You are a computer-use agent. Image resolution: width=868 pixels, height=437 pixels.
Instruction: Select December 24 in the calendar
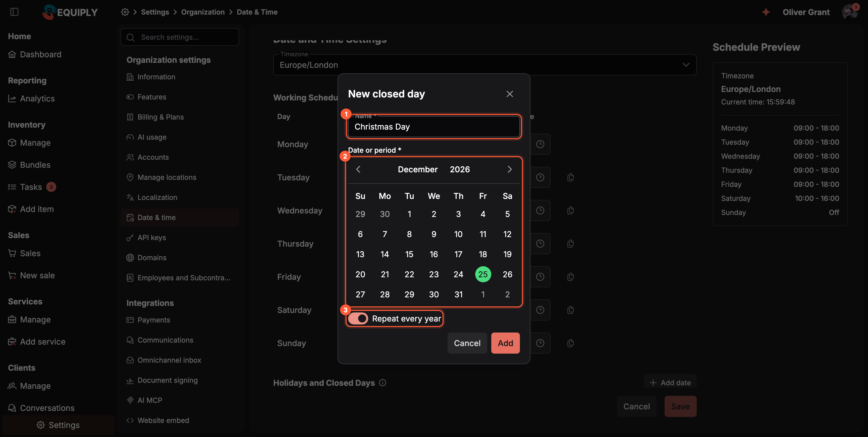[x=458, y=274]
